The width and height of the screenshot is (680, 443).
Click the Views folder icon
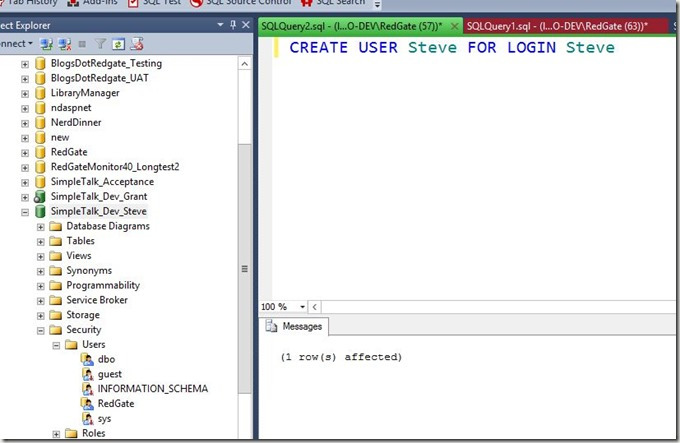tap(56, 256)
